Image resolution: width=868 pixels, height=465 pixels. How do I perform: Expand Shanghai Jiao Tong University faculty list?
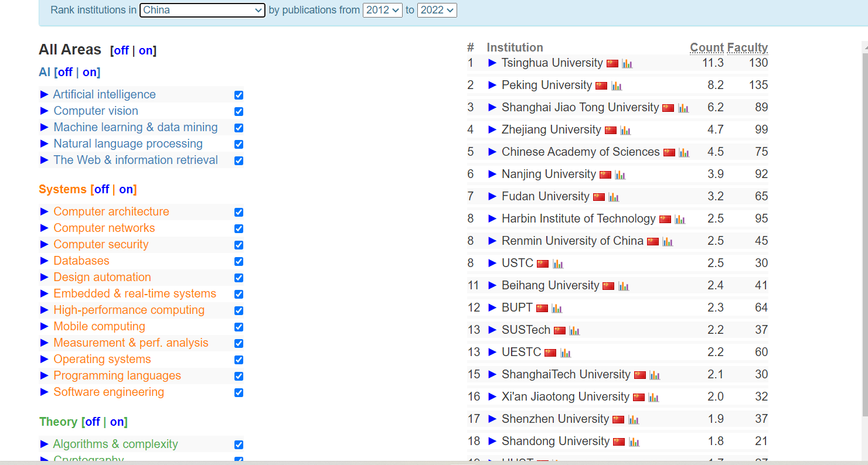click(492, 107)
